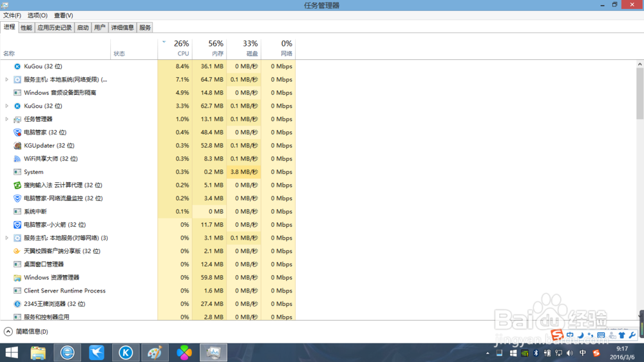The height and width of the screenshot is (362, 644).
Task: Click the Sogou soft keyboard icon
Action: tap(601, 336)
